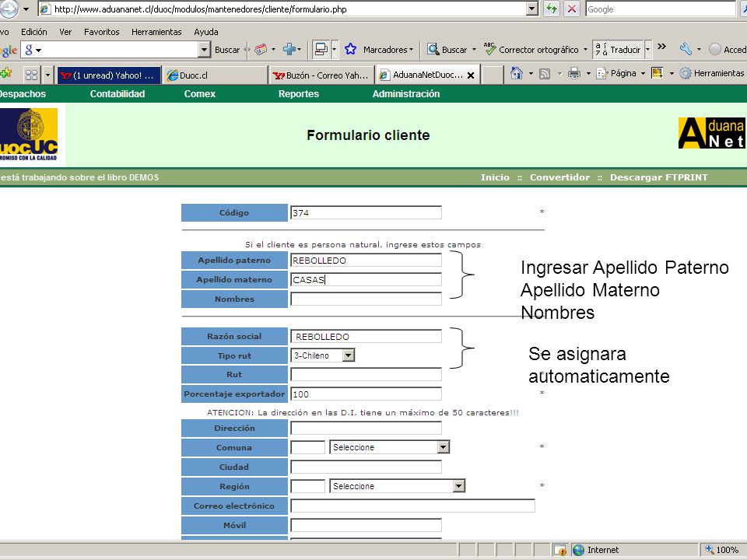This screenshot has width=747, height=560.
Task: Open the Edición menu
Action: (33, 32)
